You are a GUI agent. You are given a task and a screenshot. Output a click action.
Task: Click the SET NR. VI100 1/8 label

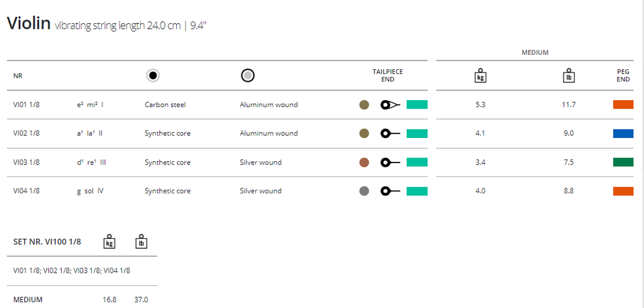coord(47,241)
